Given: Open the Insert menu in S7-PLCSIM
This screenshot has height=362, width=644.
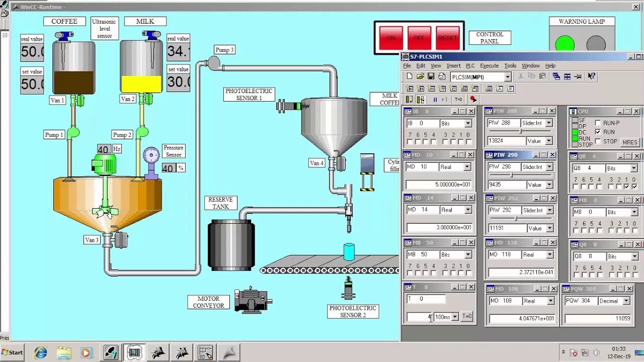Looking at the screenshot, I should pyautogui.click(x=453, y=65).
